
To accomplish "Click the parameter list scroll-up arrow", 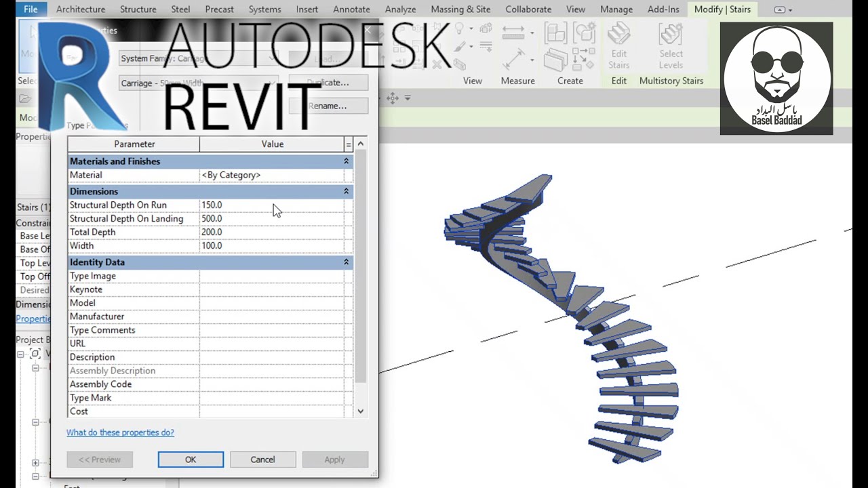I will pos(361,144).
